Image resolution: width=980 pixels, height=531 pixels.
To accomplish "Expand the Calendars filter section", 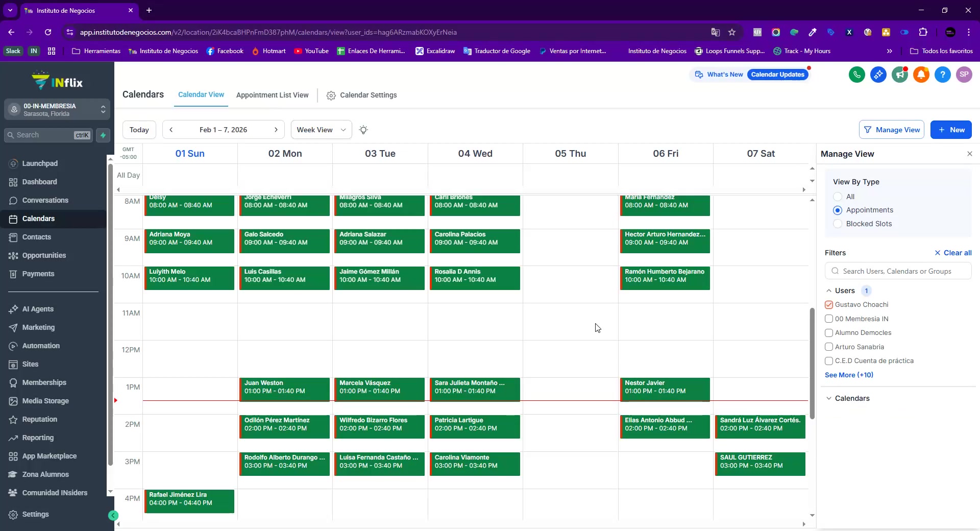I will tap(829, 398).
